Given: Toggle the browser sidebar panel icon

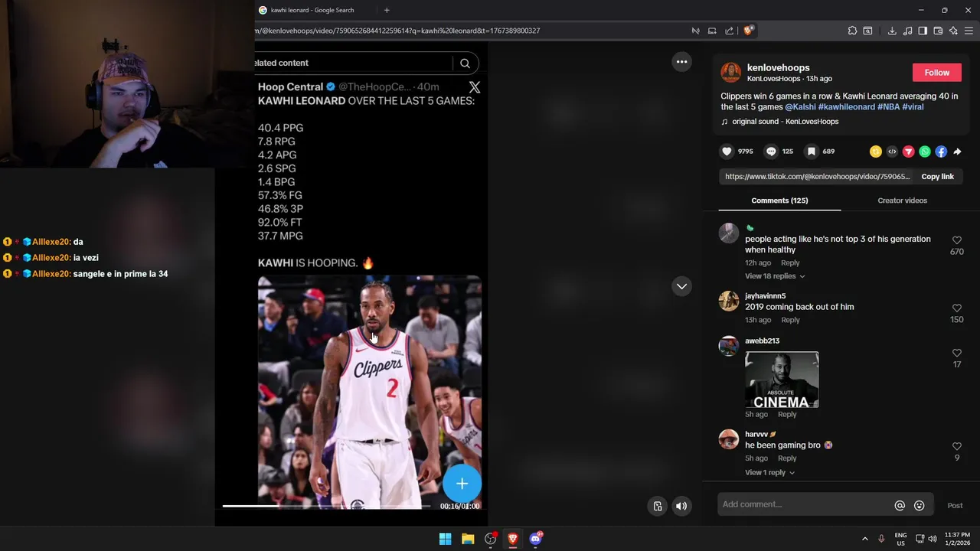Looking at the screenshot, I should (923, 31).
